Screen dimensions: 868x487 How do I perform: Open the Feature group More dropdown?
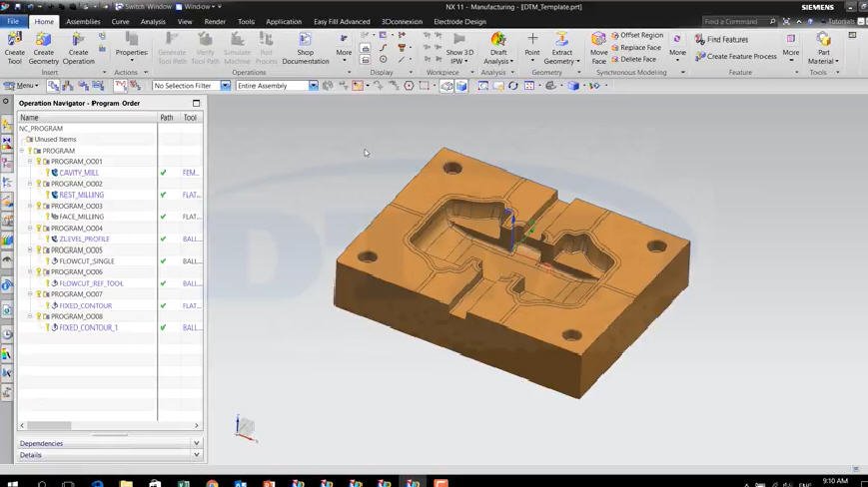(790, 47)
